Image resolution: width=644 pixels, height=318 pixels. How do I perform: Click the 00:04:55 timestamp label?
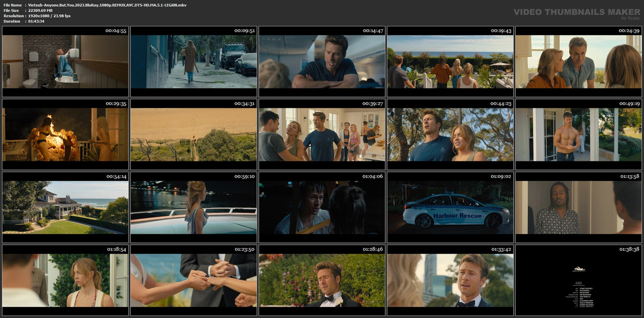pos(116,31)
